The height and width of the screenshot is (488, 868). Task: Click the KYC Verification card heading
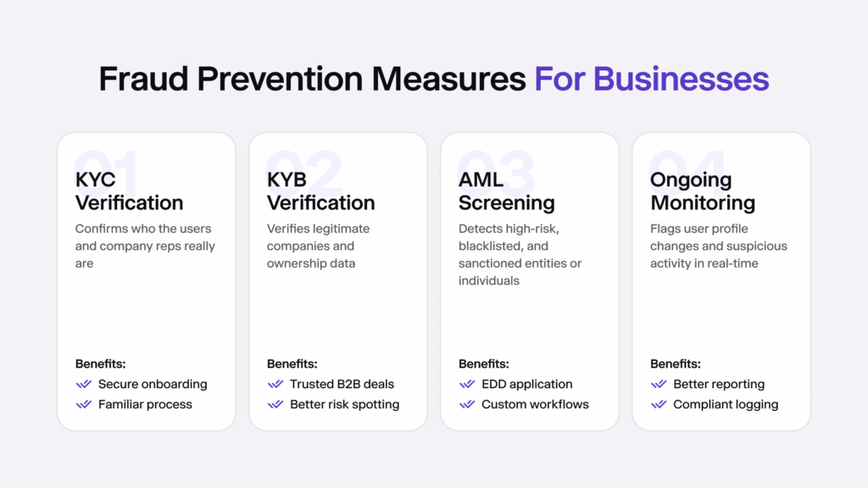coord(129,191)
